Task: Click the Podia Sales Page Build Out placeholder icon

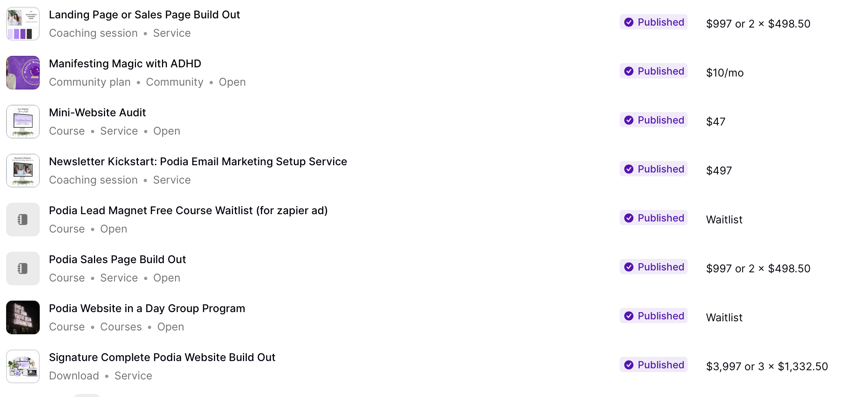Action: tap(23, 268)
